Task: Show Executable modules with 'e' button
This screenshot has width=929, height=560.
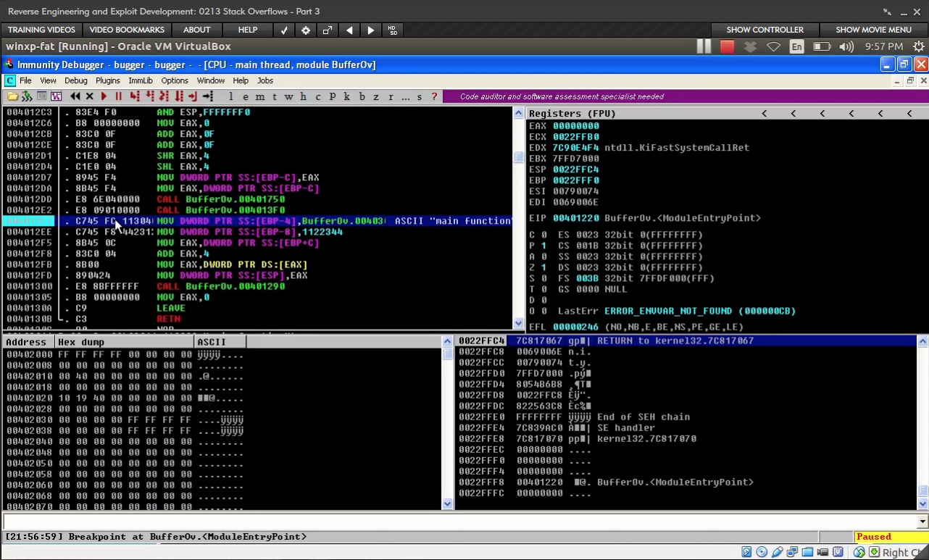Action: [246, 96]
